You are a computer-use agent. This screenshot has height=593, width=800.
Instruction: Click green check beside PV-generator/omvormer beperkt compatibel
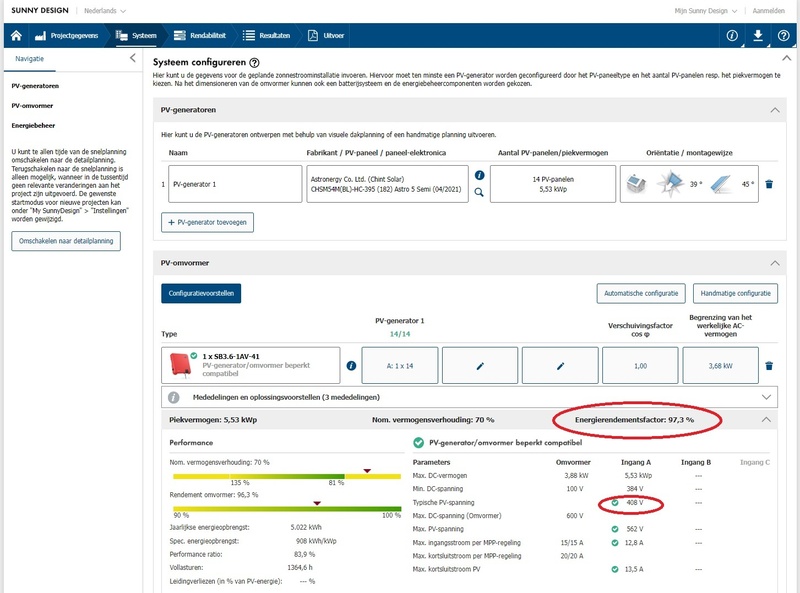(418, 442)
